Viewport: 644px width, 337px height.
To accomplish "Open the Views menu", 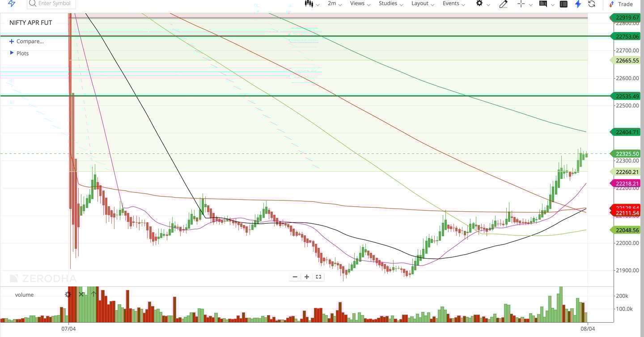I will click(x=360, y=4).
